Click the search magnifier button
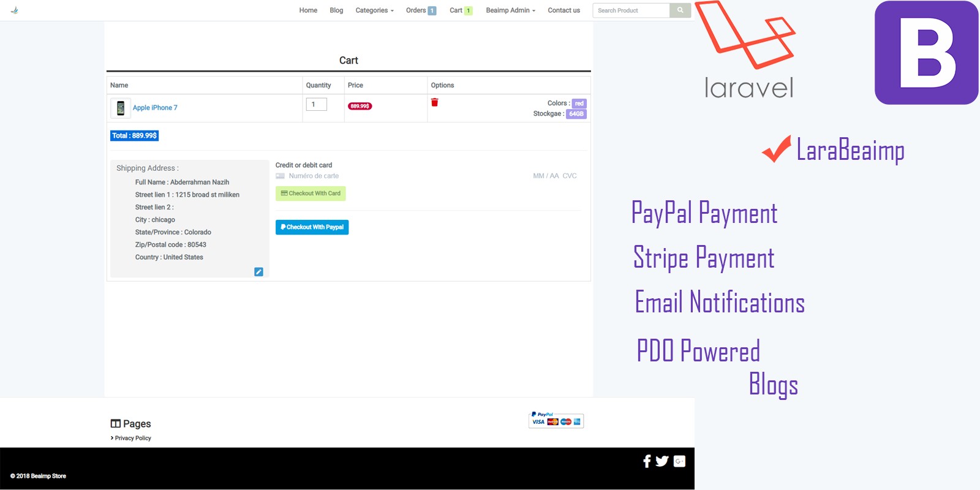Image resolution: width=980 pixels, height=490 pixels. tap(680, 10)
